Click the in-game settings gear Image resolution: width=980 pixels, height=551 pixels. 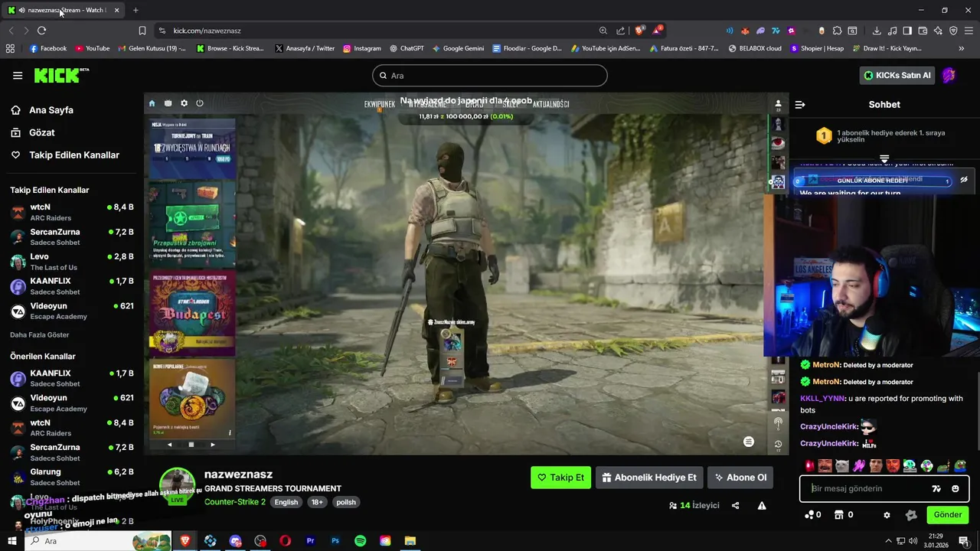(184, 103)
